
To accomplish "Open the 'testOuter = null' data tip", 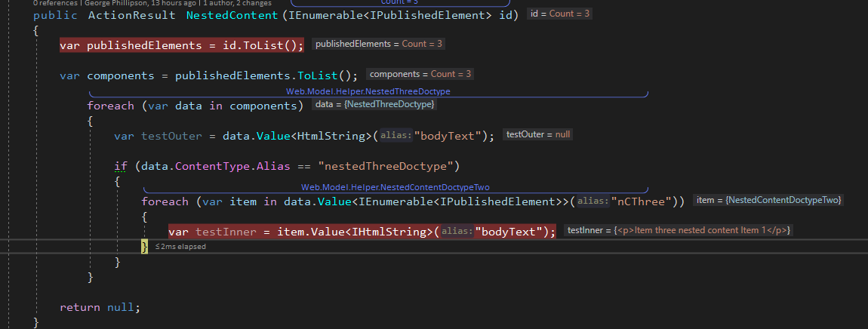I will point(538,134).
